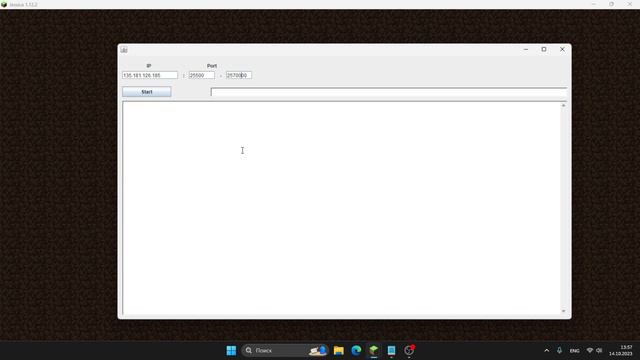
Task: Click the blue tablet-like app icon in taskbar
Action: click(391, 350)
